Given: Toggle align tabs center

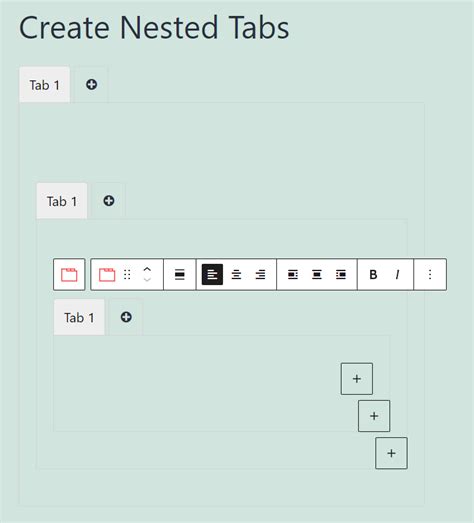Looking at the screenshot, I should (x=236, y=275).
